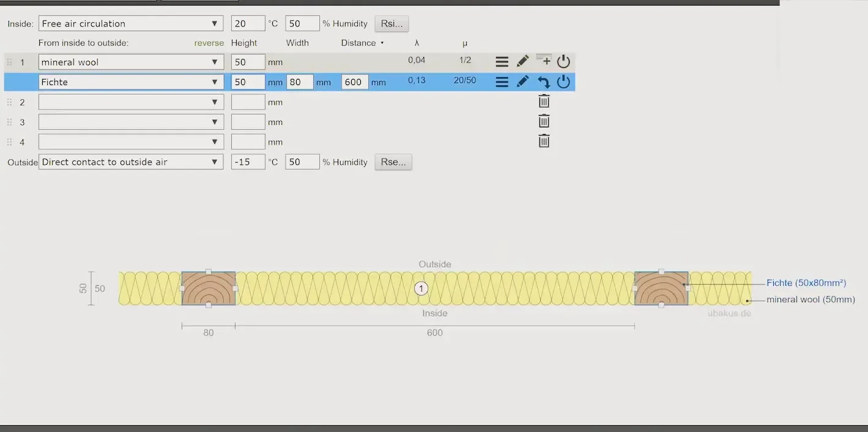Click the Rse... button
The height and width of the screenshot is (432, 868).
pyautogui.click(x=393, y=162)
